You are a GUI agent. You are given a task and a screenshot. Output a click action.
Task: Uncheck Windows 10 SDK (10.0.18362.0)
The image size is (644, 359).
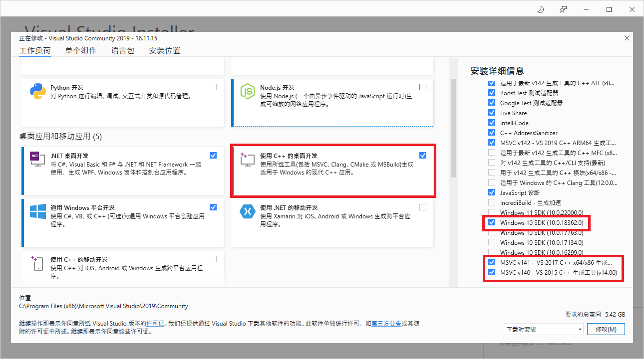pyautogui.click(x=492, y=222)
